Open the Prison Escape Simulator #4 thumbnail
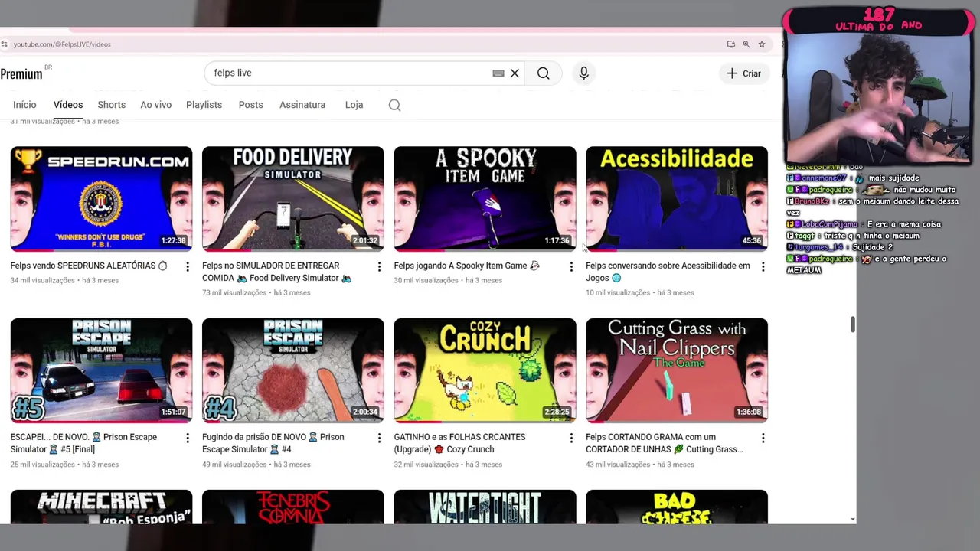980x551 pixels. point(292,370)
